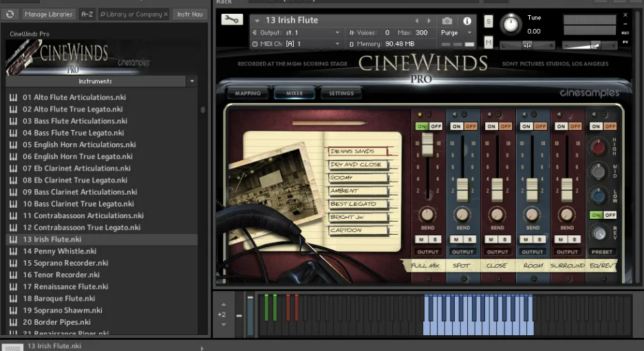The height and width of the screenshot is (351, 644).
Task: Turn the reverb OFF next to the REV knob
Action: [610, 215]
